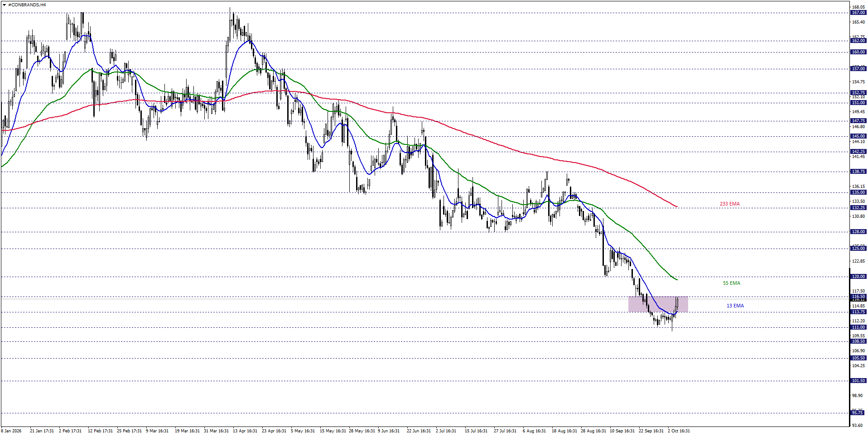Click the 8 Jan 2026 date on the time axis
Image resolution: width=868 pixels, height=436 pixels.
point(11,431)
